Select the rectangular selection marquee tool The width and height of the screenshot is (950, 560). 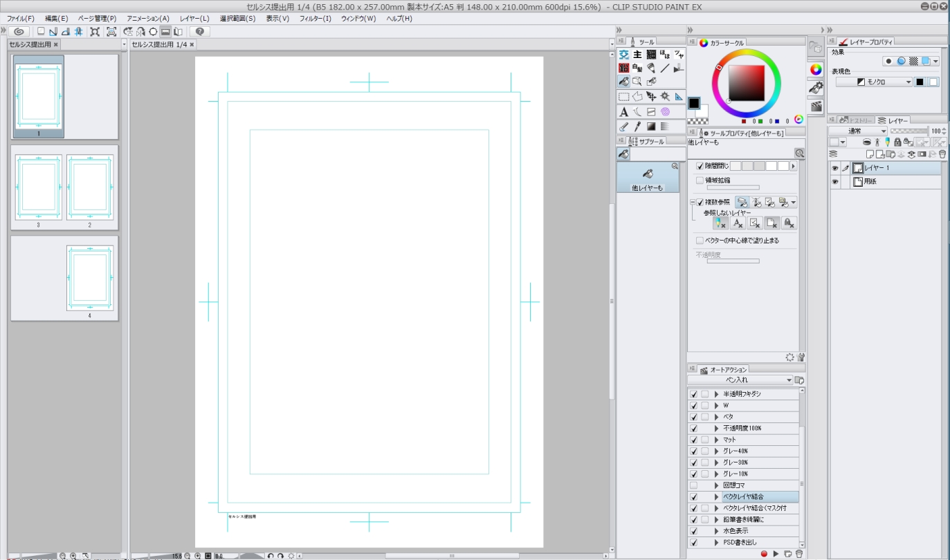(x=623, y=97)
